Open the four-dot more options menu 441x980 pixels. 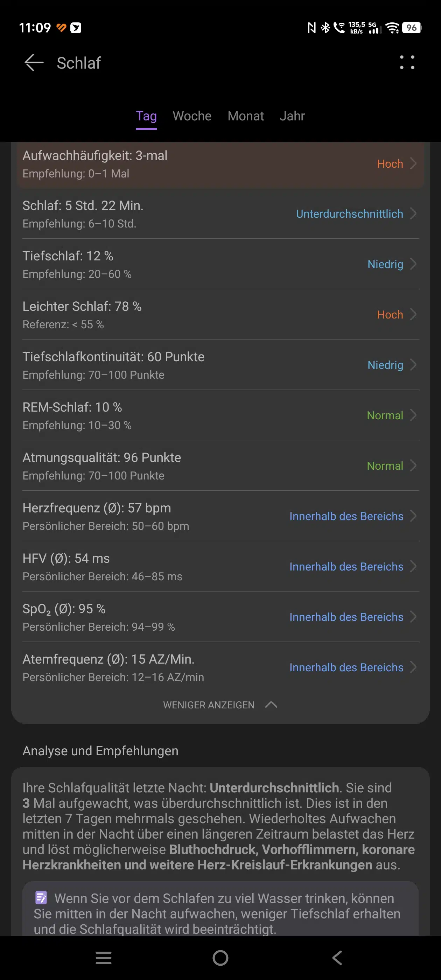tap(407, 63)
